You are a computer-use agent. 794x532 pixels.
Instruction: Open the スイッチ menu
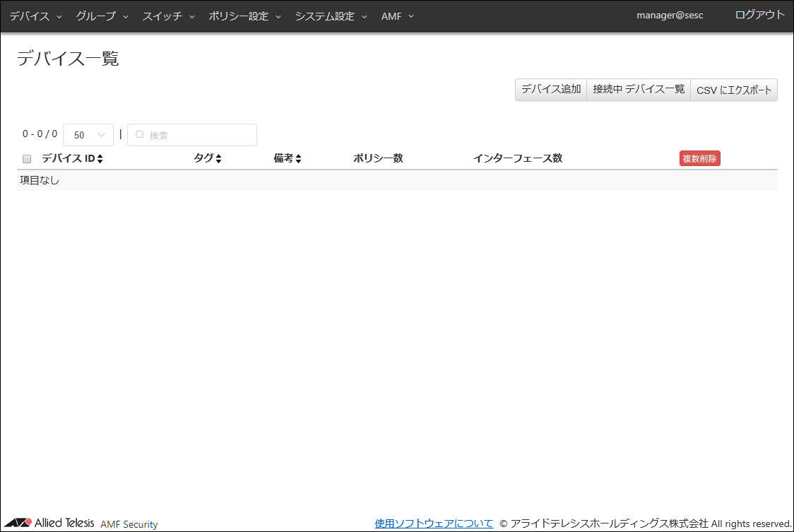pyautogui.click(x=169, y=16)
